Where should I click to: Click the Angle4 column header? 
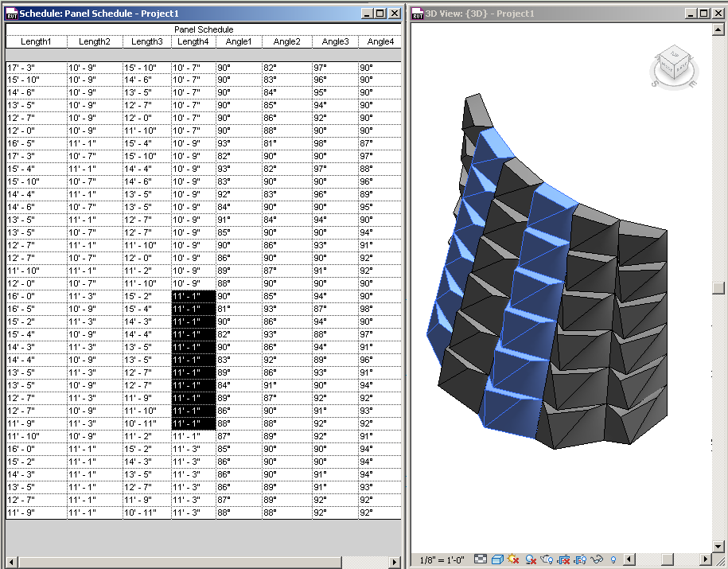tap(380, 41)
